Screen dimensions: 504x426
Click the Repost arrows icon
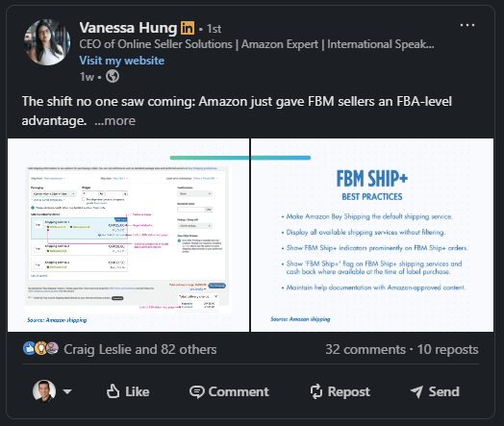pyautogui.click(x=316, y=391)
